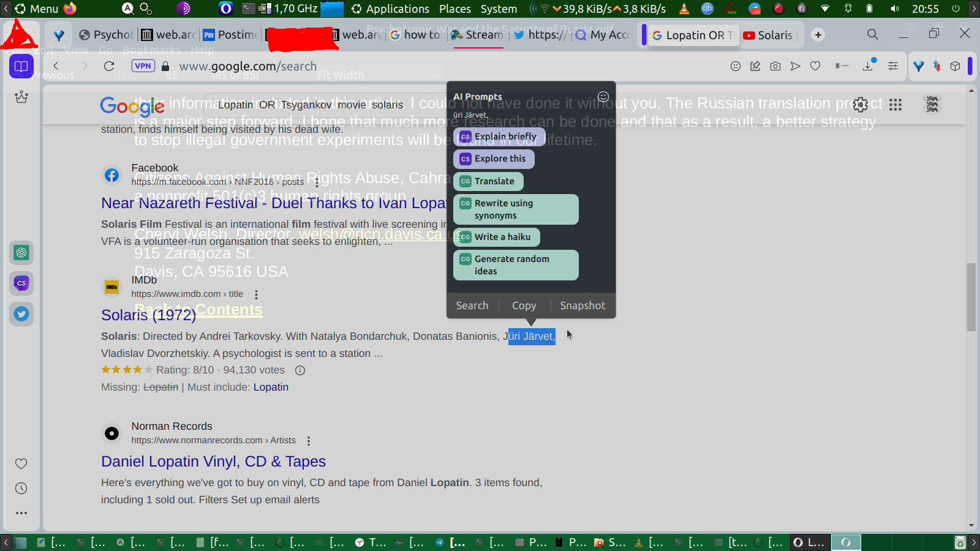Choose Rewrite using synonyms prompt
The width and height of the screenshot is (980, 551).
click(516, 209)
